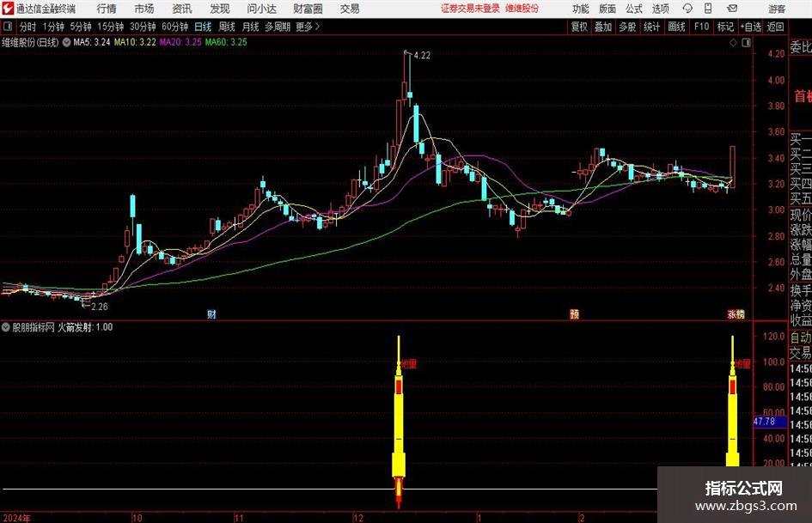The height and width of the screenshot is (523, 812).
Task: Open the 市场 menu
Action: tap(144, 9)
